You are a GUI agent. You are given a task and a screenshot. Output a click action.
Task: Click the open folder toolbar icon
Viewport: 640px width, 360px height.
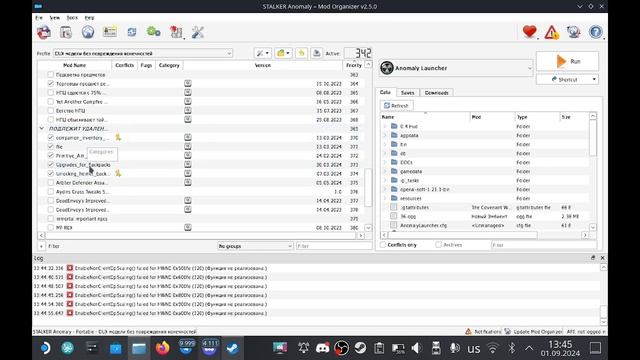283,53
